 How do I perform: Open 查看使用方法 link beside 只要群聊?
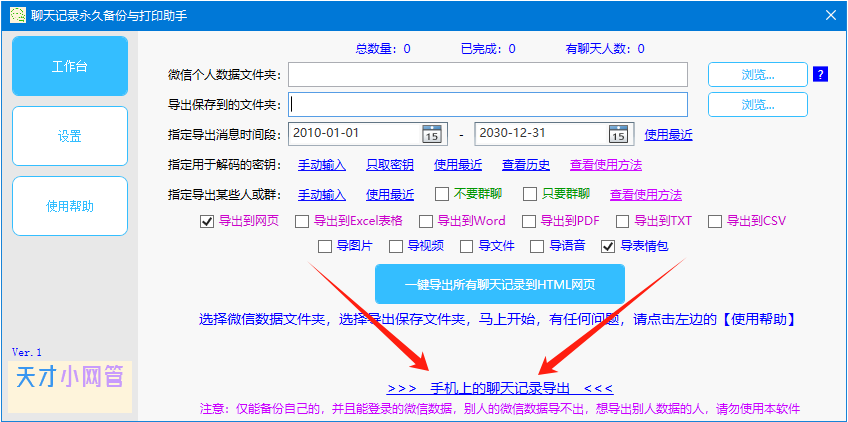click(646, 194)
